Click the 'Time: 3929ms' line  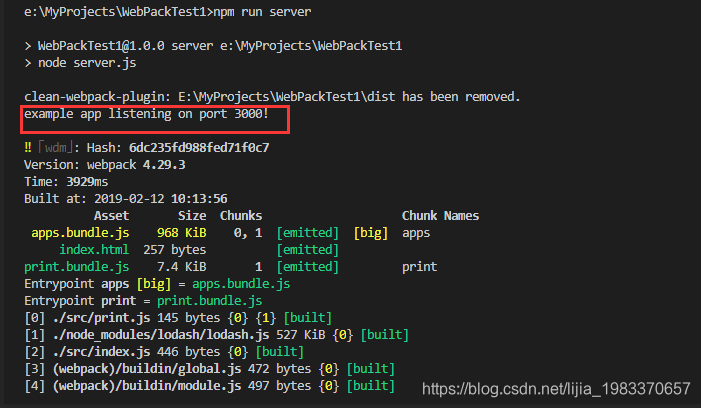[66, 182]
